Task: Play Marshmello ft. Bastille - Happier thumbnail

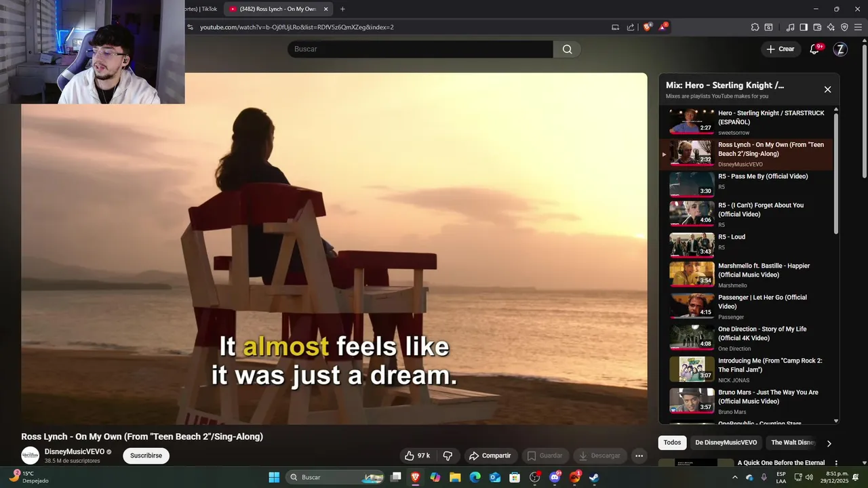Action: click(692, 274)
